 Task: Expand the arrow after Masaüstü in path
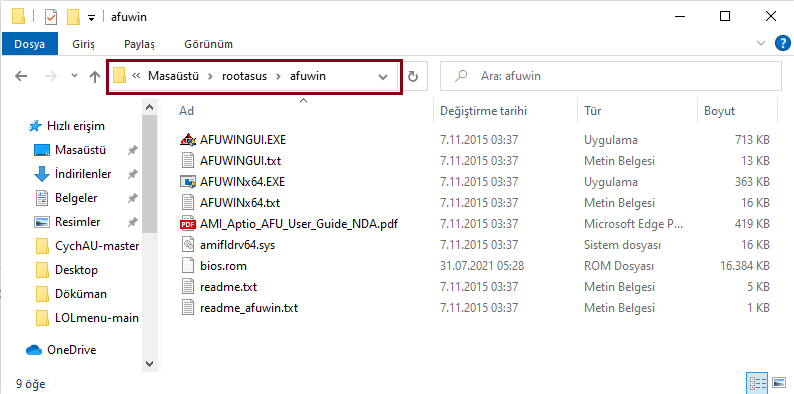click(210, 76)
